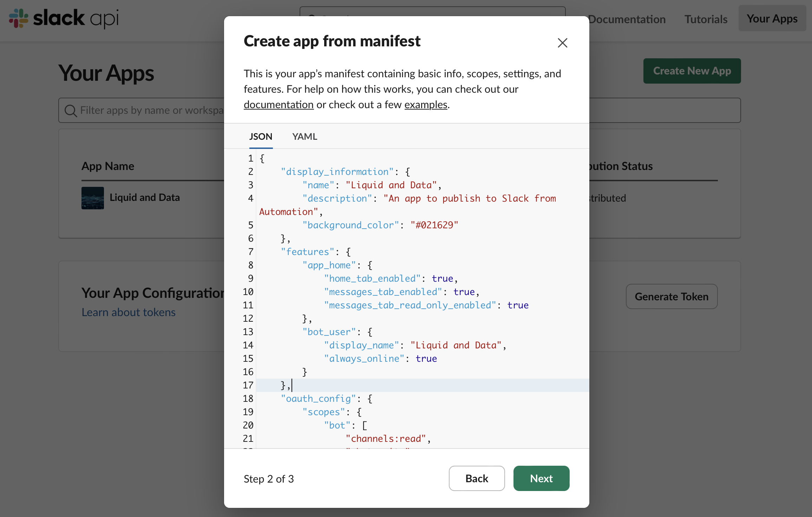Open the documentation link in dialog

tap(279, 105)
